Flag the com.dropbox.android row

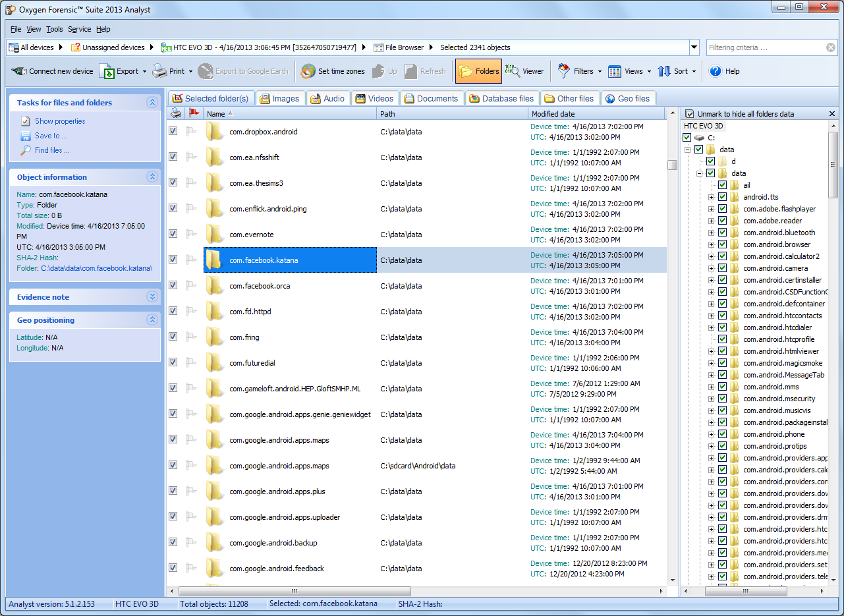click(192, 131)
